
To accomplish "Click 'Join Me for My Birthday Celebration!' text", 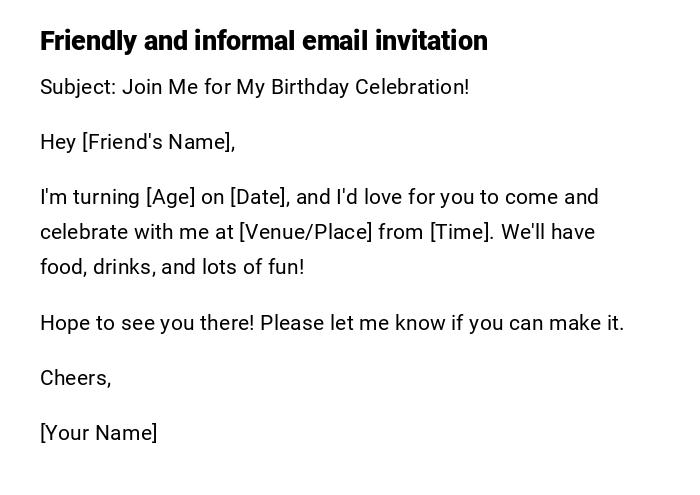I will (x=295, y=87).
